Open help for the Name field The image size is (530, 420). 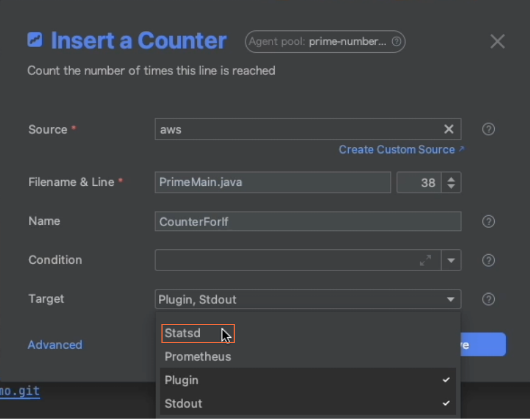[488, 221]
